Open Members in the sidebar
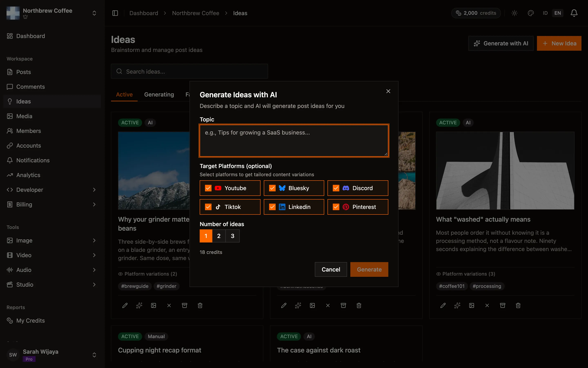Screen dimensions: 588x368 coord(52,131)
